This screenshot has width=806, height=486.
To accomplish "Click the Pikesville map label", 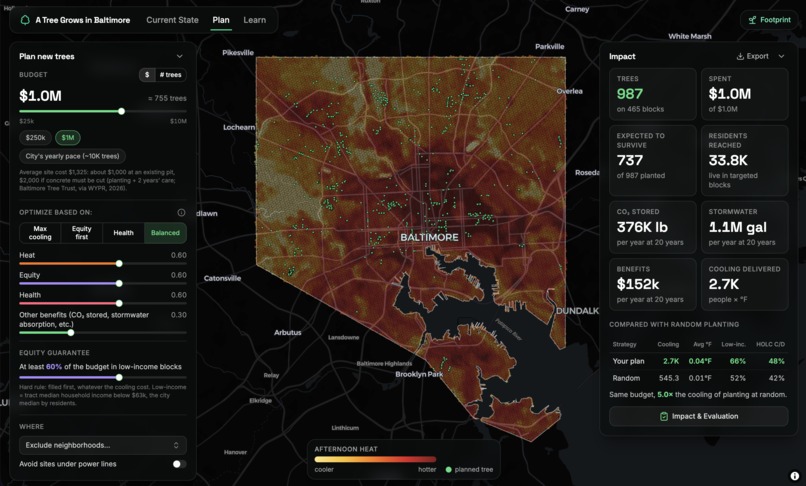I will (238, 52).
